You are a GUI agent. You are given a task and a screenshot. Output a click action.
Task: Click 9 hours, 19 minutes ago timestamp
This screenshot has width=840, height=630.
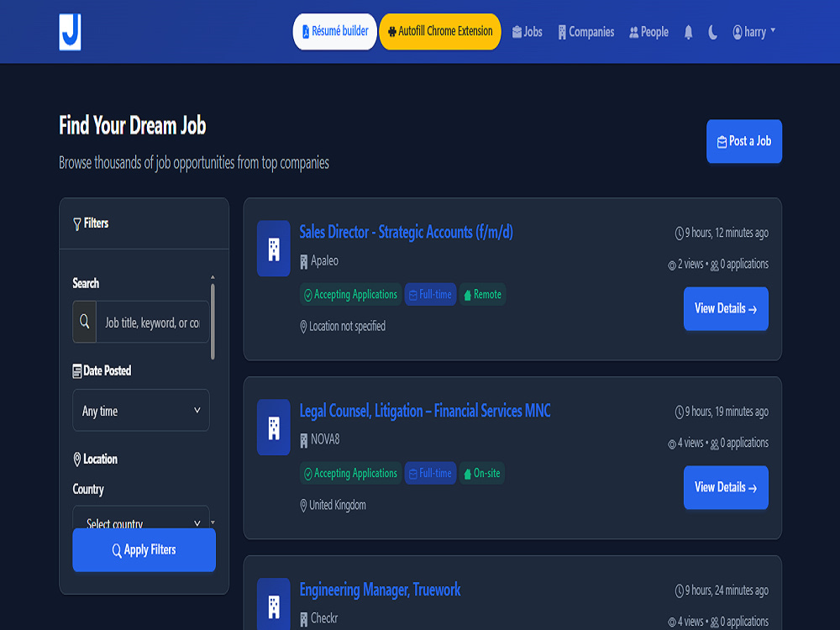click(x=722, y=412)
